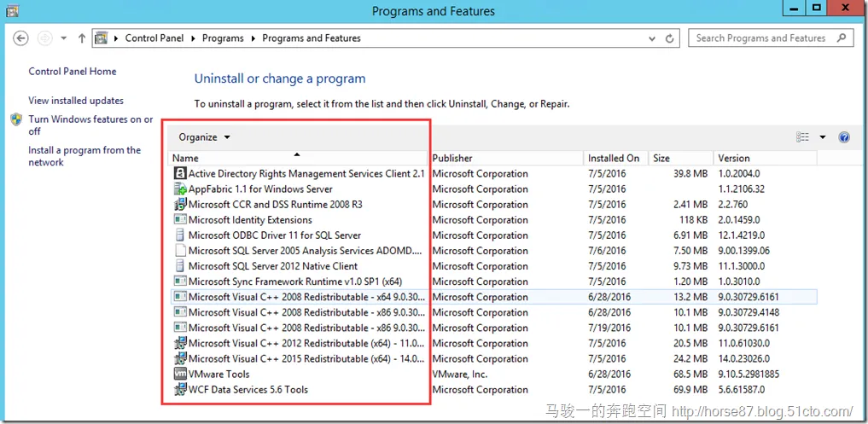The height and width of the screenshot is (424, 868).
Task: Sort list by the Installed On column
Action: click(x=614, y=159)
